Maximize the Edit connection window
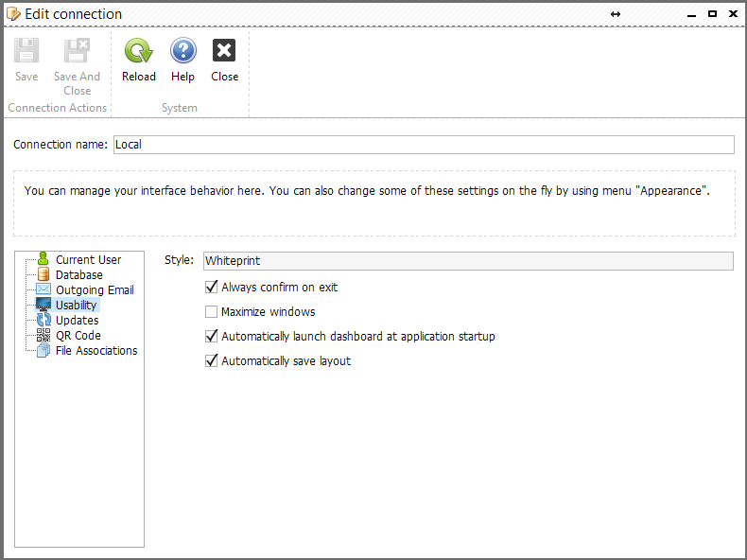 [x=712, y=14]
